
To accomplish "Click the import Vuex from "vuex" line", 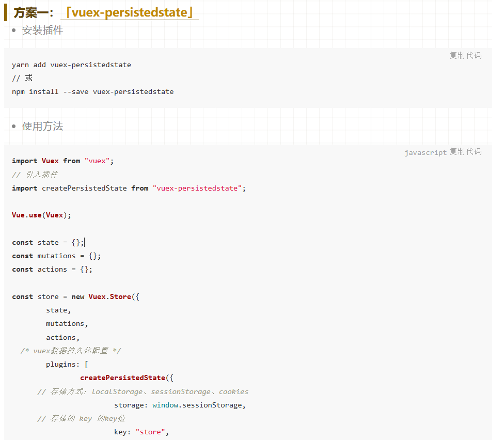I will 62,161.
